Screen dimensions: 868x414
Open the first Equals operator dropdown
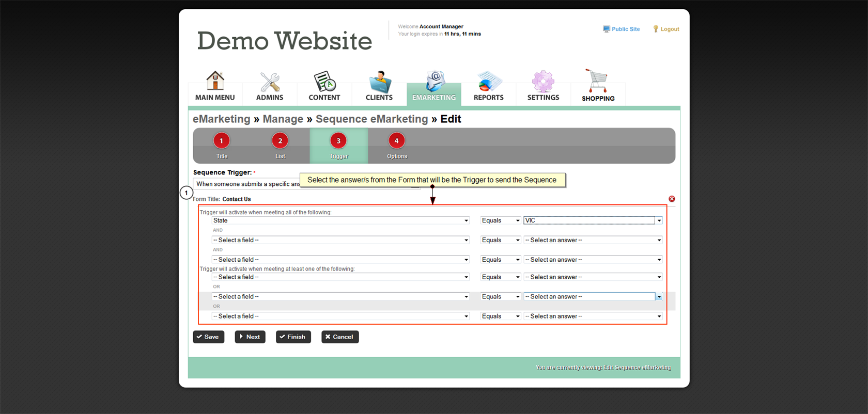coord(500,220)
